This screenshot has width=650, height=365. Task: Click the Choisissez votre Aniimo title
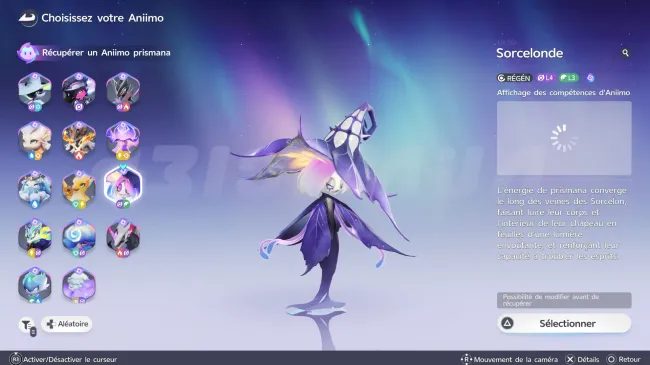click(102, 18)
